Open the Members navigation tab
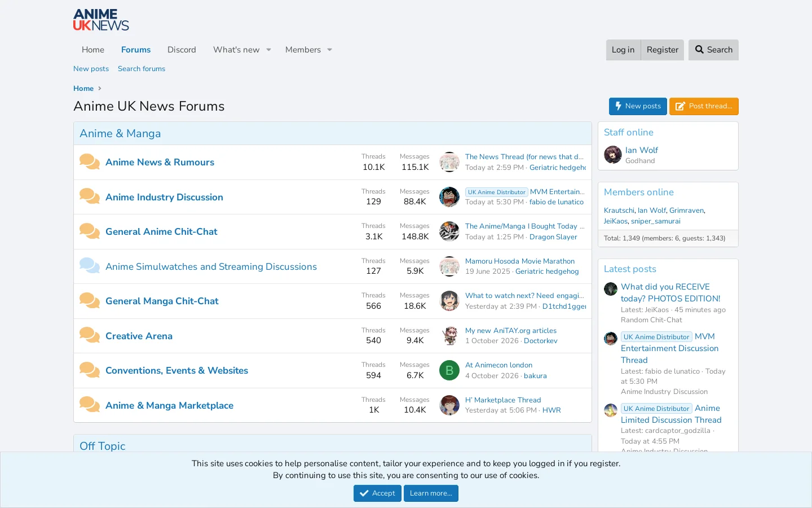Image resolution: width=812 pixels, height=508 pixels. [x=303, y=50]
